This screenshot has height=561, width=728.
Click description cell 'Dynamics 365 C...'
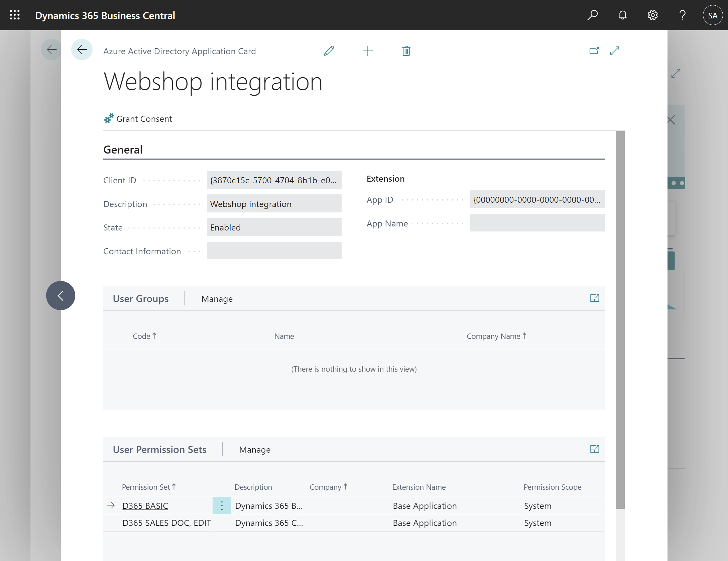click(269, 523)
